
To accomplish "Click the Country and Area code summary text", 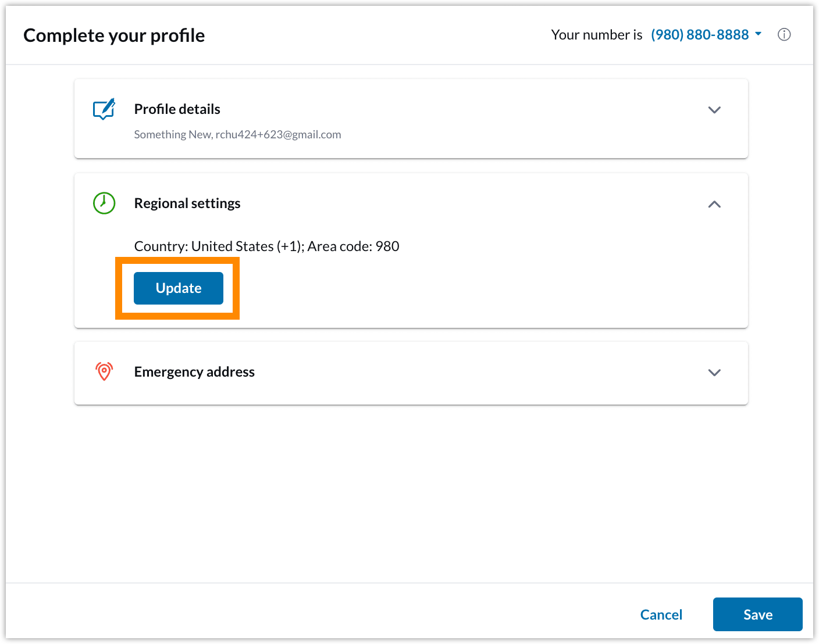I will click(266, 246).
